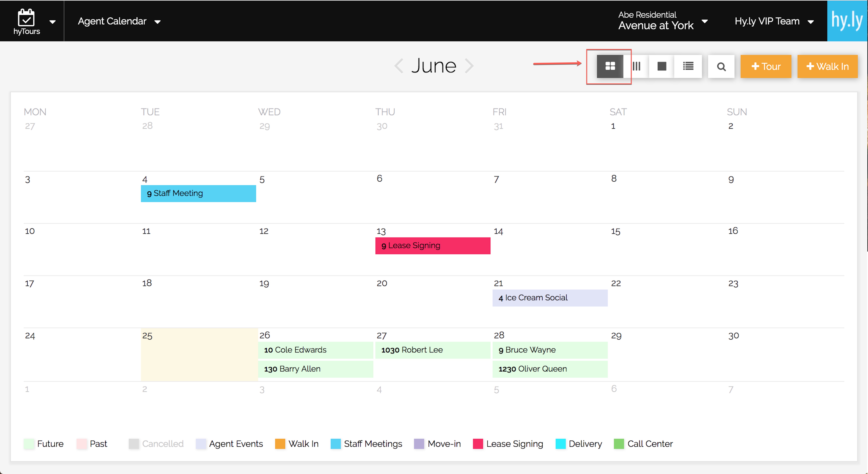Click the Lease Signing color swatch in legend

click(x=478, y=444)
